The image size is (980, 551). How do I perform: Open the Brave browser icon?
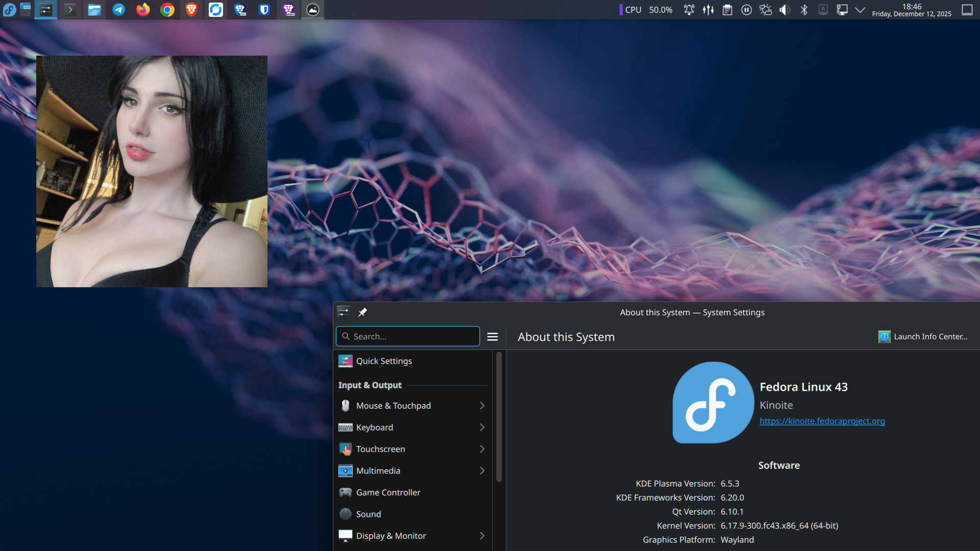[x=191, y=10]
